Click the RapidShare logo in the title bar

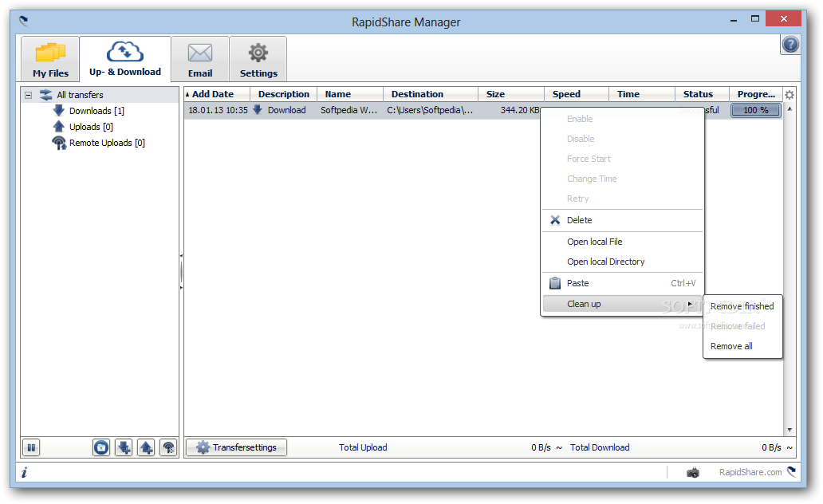[x=23, y=22]
